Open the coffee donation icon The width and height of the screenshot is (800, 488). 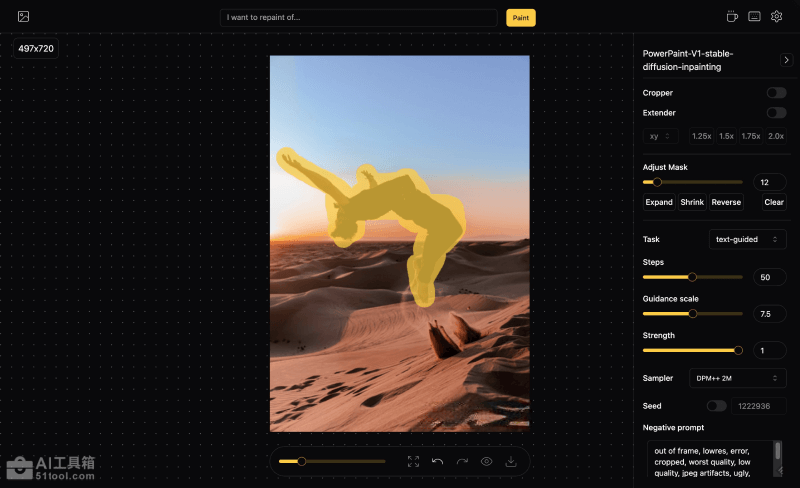[x=732, y=17]
